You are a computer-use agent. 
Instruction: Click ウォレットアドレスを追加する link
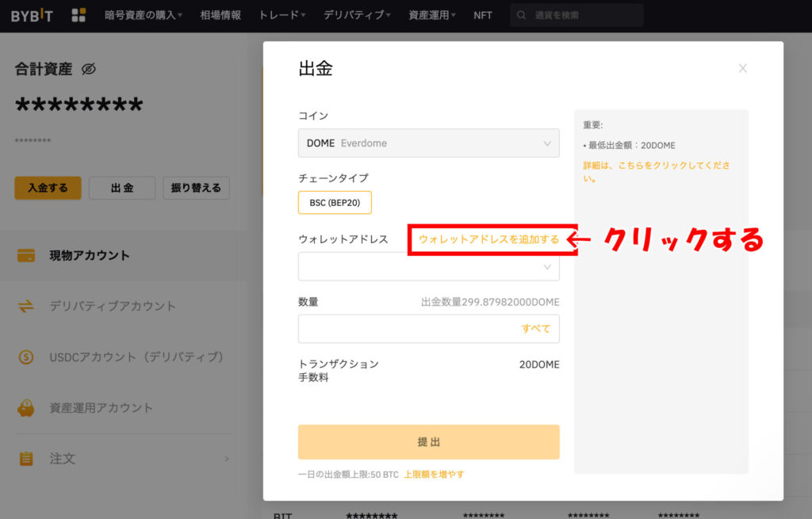coord(488,239)
